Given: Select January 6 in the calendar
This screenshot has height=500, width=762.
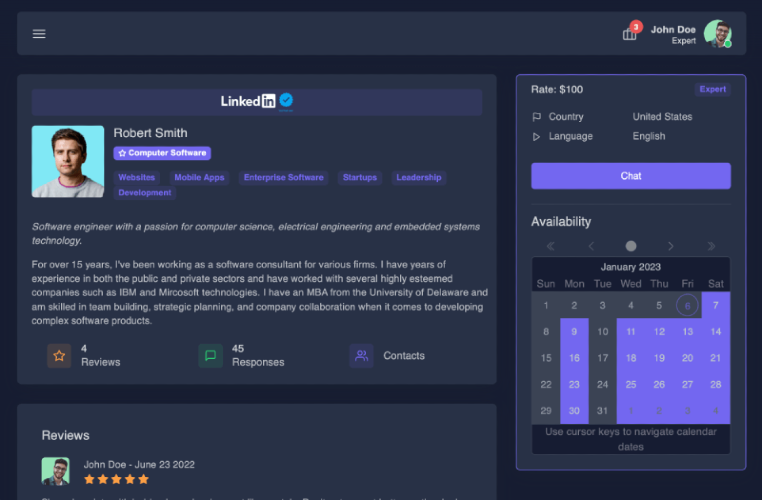Looking at the screenshot, I should point(687,305).
